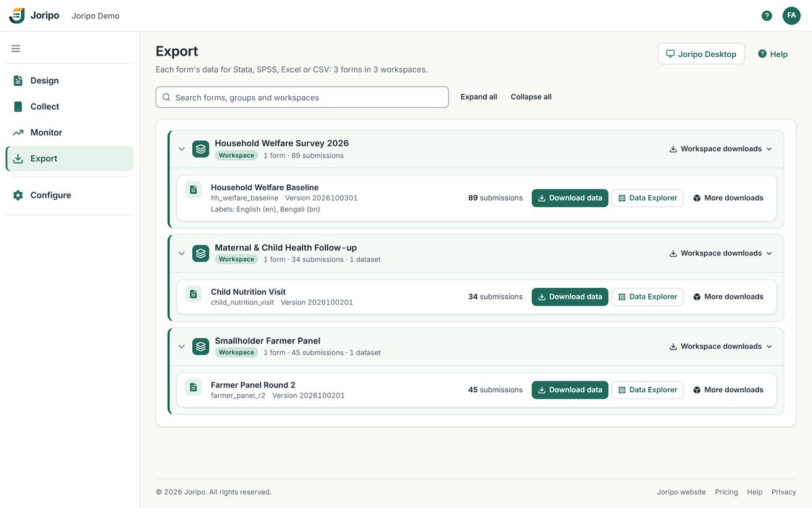Go to the Monitor section
The width and height of the screenshot is (812, 508).
(70, 133)
